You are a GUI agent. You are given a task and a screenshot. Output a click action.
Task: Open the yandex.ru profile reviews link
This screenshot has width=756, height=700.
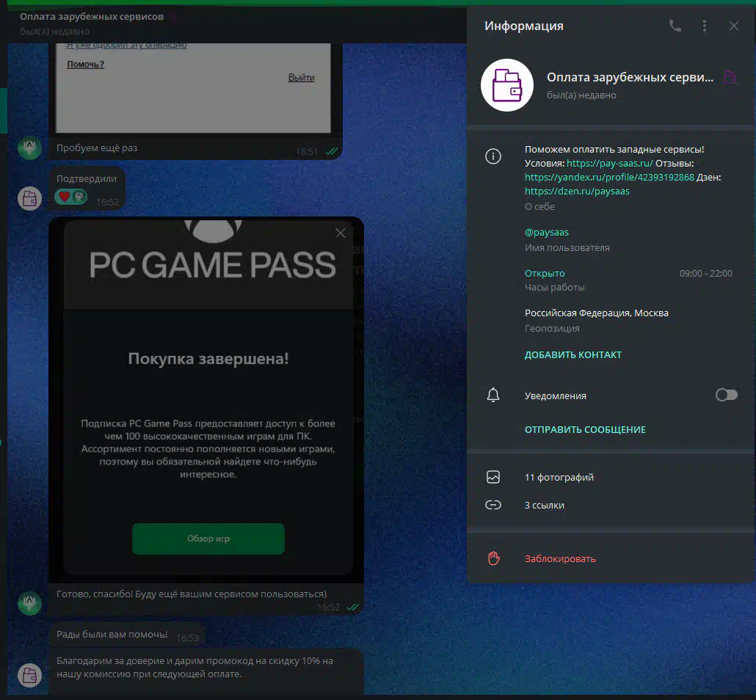coord(609,178)
